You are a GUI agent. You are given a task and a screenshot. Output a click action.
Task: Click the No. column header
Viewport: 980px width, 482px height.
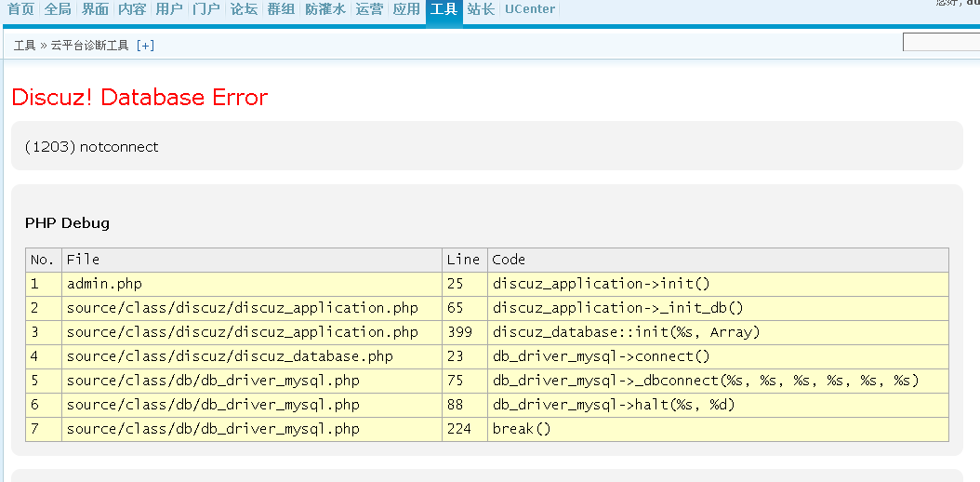pos(44,260)
